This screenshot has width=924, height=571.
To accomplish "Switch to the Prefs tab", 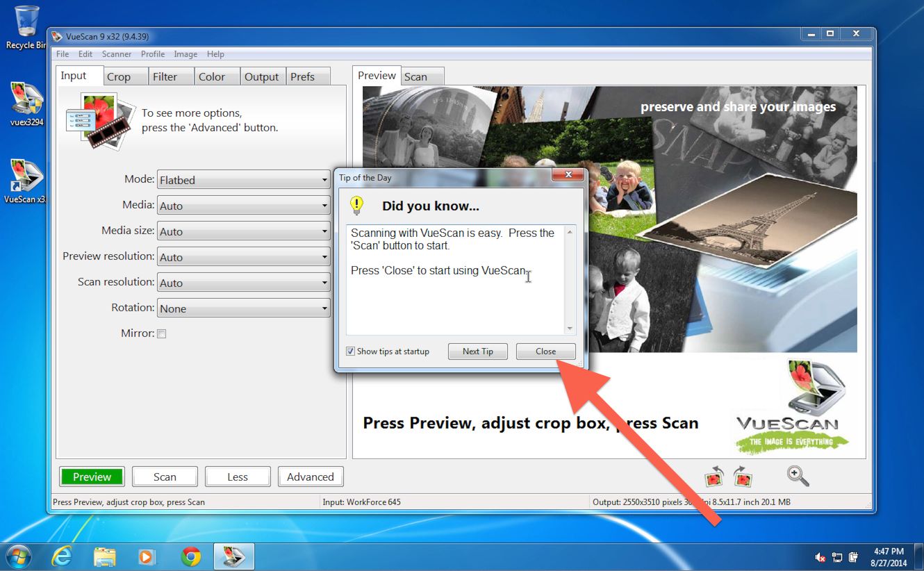I will 309,76.
